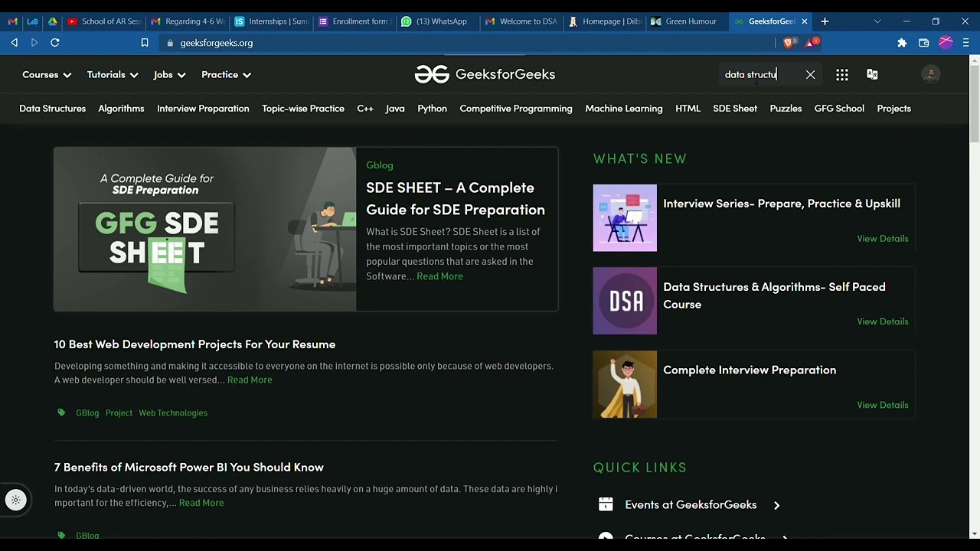Open the browser hamburger menu

(965, 43)
